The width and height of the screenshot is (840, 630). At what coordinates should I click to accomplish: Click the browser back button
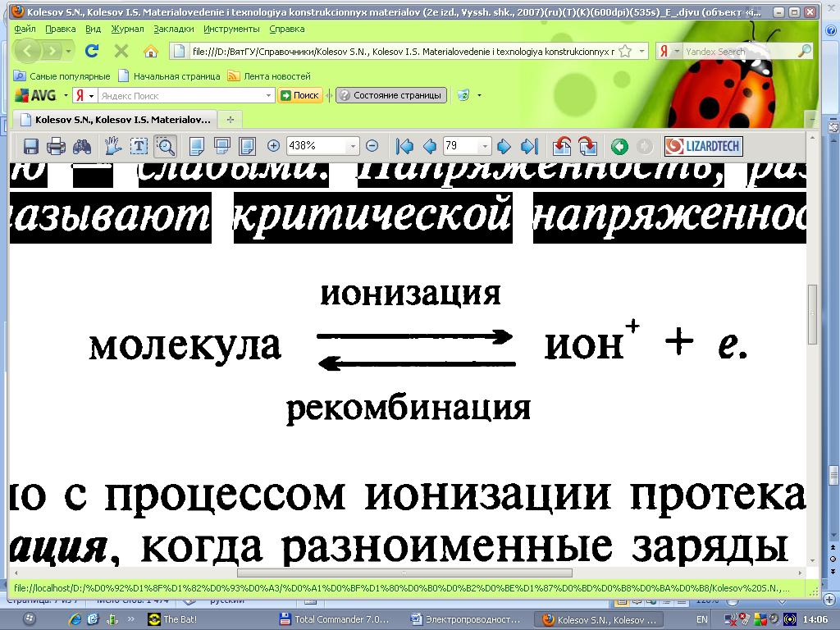[x=27, y=52]
